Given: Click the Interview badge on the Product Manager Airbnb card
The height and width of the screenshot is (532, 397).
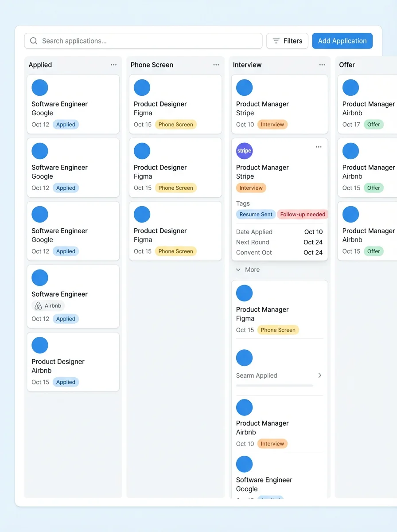Looking at the screenshot, I should coord(272,444).
